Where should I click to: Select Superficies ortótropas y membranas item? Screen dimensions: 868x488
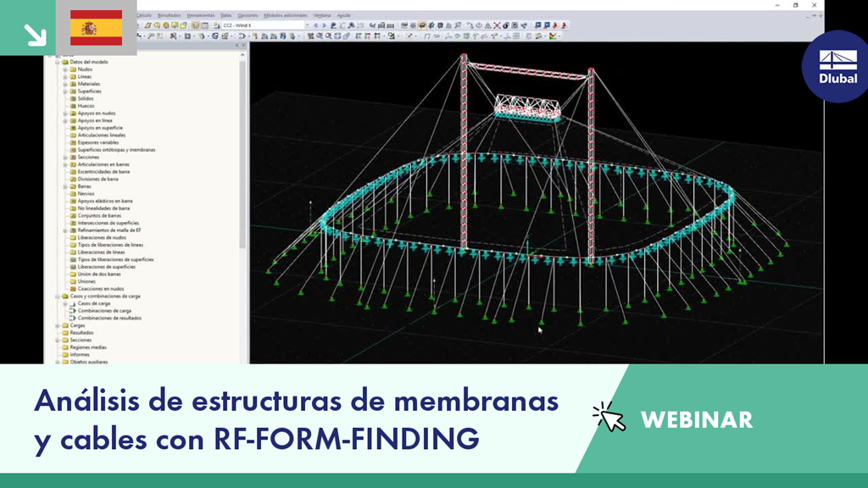coord(116,150)
